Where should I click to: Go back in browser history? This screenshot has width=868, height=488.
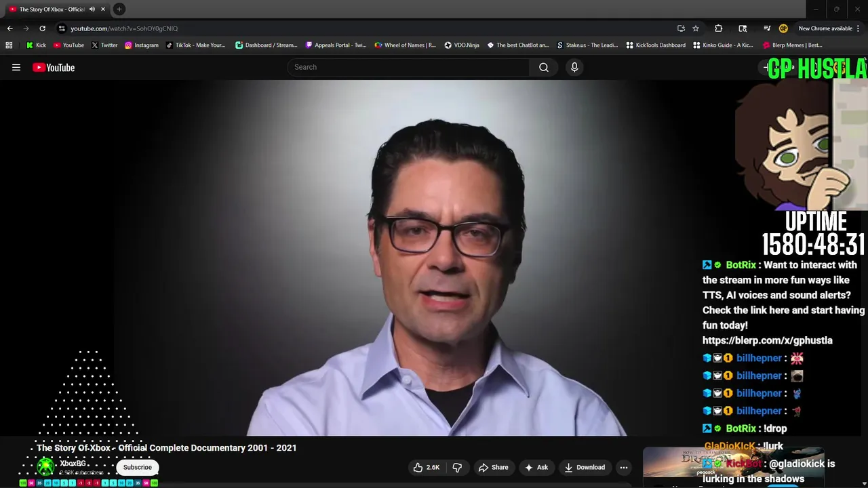click(x=9, y=28)
